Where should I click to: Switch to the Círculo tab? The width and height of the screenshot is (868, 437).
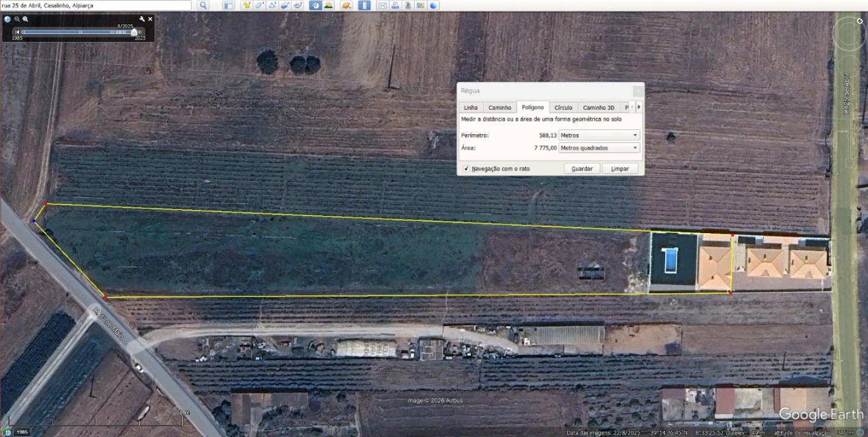tap(563, 107)
